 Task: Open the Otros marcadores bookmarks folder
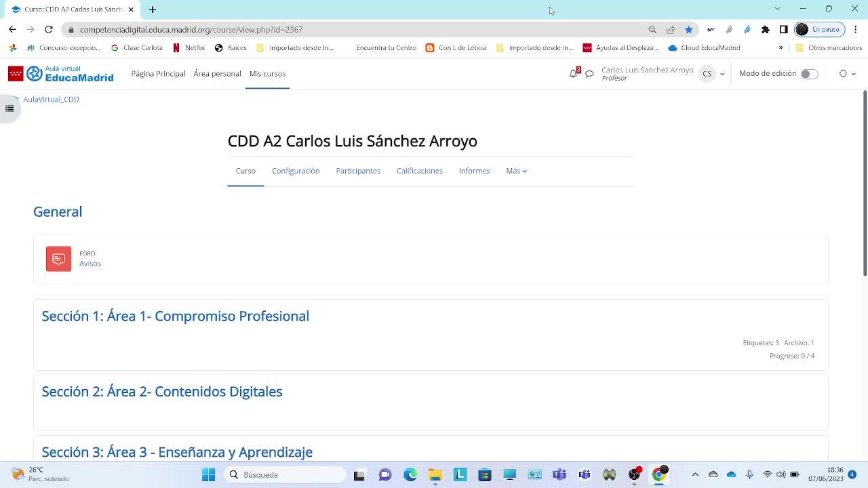click(829, 48)
